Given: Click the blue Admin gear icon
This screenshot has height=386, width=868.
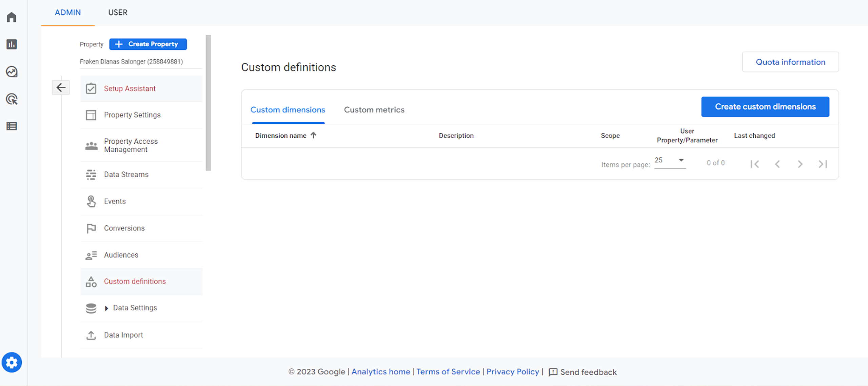Looking at the screenshot, I should [12, 362].
